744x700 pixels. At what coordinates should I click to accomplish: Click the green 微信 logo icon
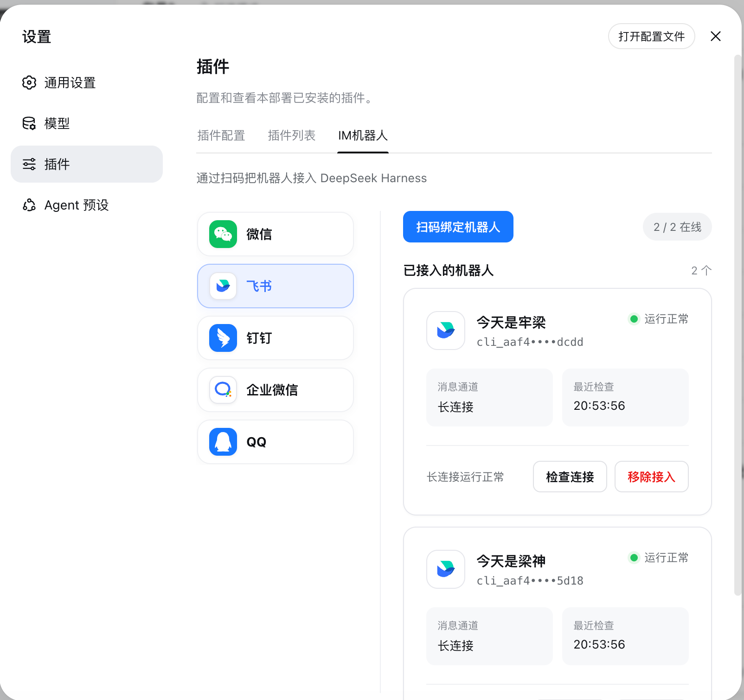coord(223,234)
